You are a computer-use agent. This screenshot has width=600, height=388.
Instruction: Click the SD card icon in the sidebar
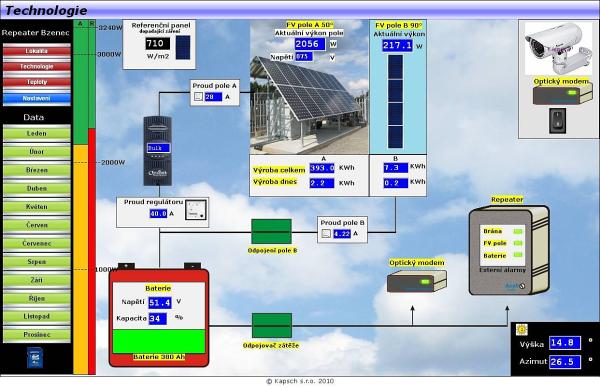click(35, 357)
